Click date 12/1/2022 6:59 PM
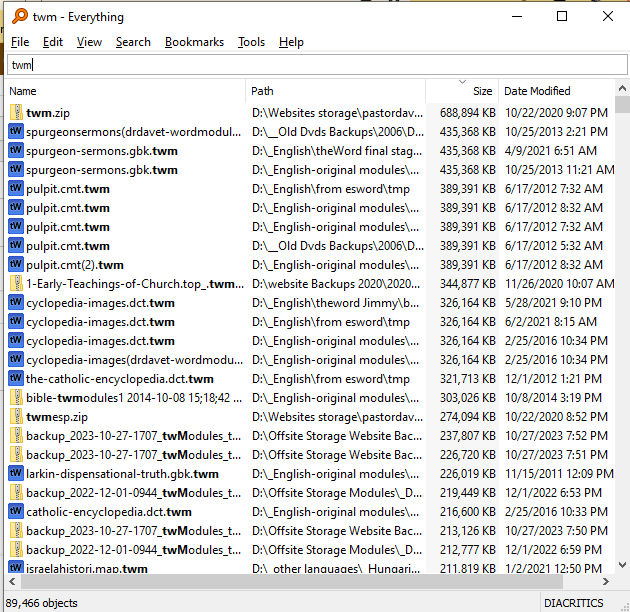 [553, 550]
